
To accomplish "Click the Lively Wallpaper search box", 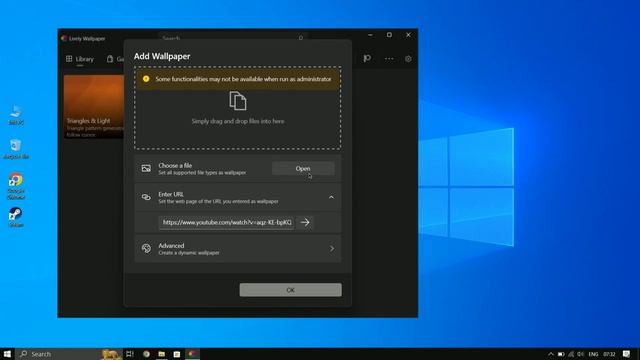I will click(x=233, y=38).
